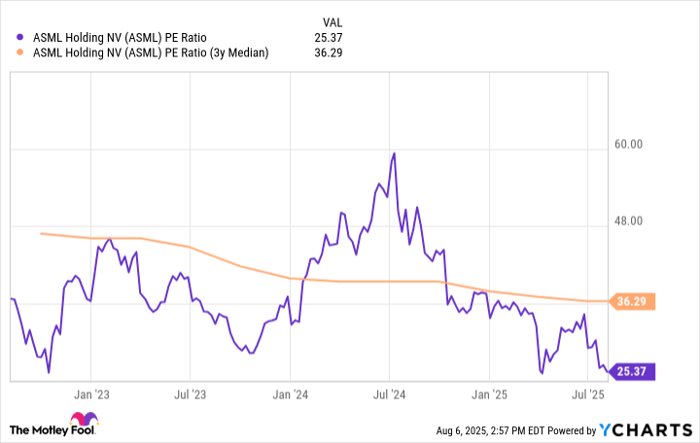
Task: Select the ASML PE Ratio legend label
Action: [120, 38]
